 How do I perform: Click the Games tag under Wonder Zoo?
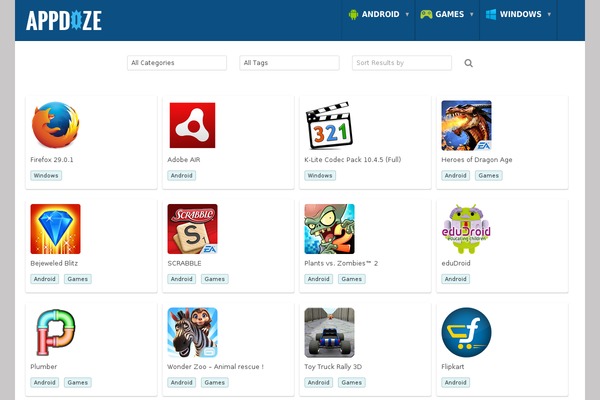pos(215,382)
